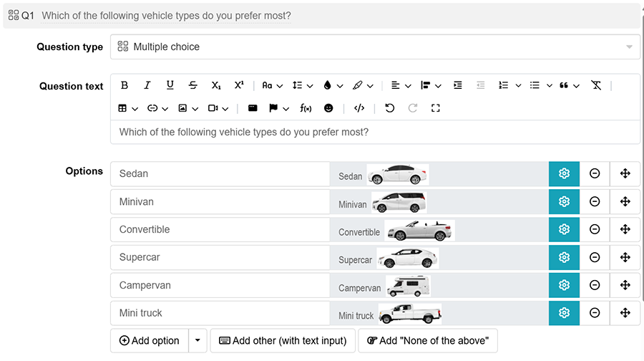Open settings gear for Minivan option
Viewport: 644px width, 361px height.
564,201
